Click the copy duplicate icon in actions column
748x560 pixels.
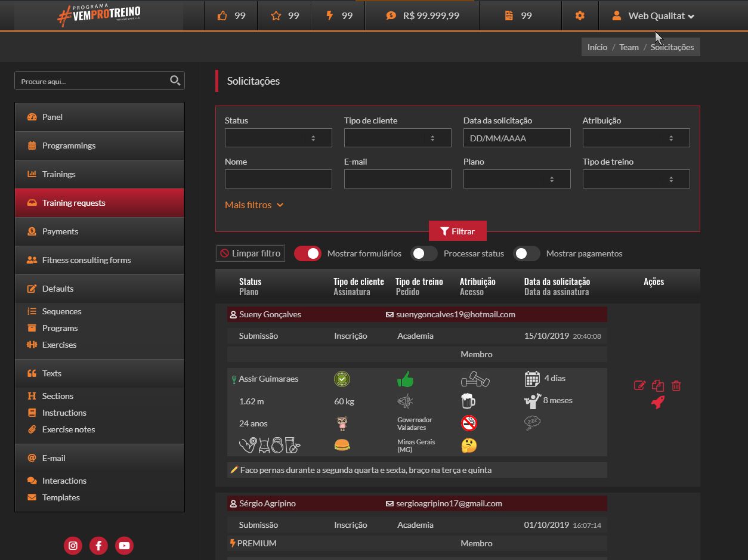pos(657,385)
